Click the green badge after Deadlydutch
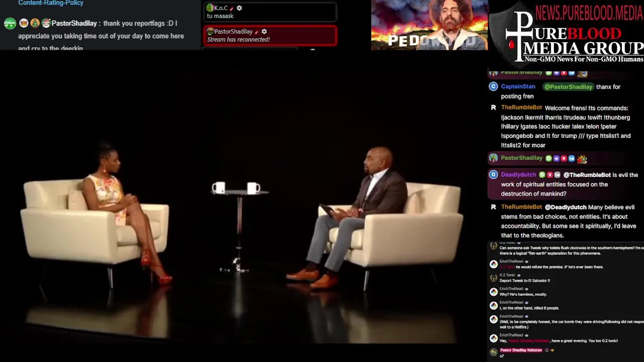 (542, 175)
